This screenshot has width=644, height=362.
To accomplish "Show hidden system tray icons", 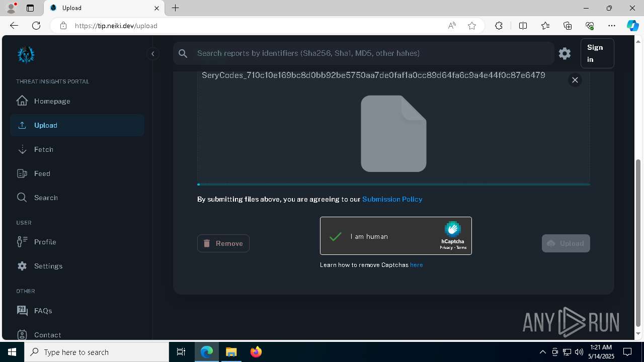I will coord(542,352).
